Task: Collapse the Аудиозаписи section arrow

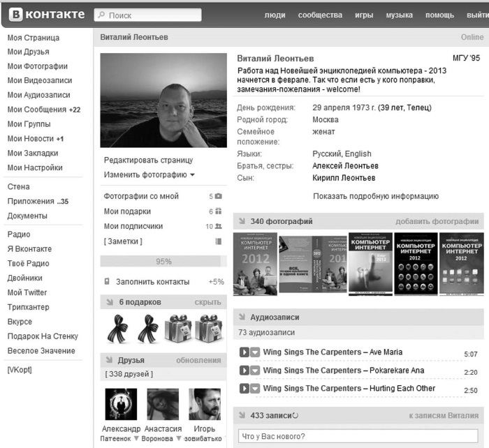Action: click(x=242, y=317)
